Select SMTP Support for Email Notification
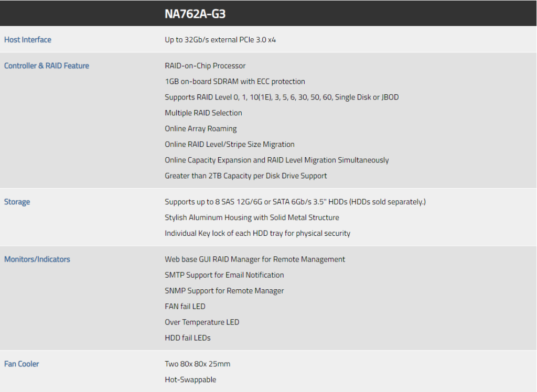Image resolution: width=537 pixels, height=392 pixels. tap(224, 275)
